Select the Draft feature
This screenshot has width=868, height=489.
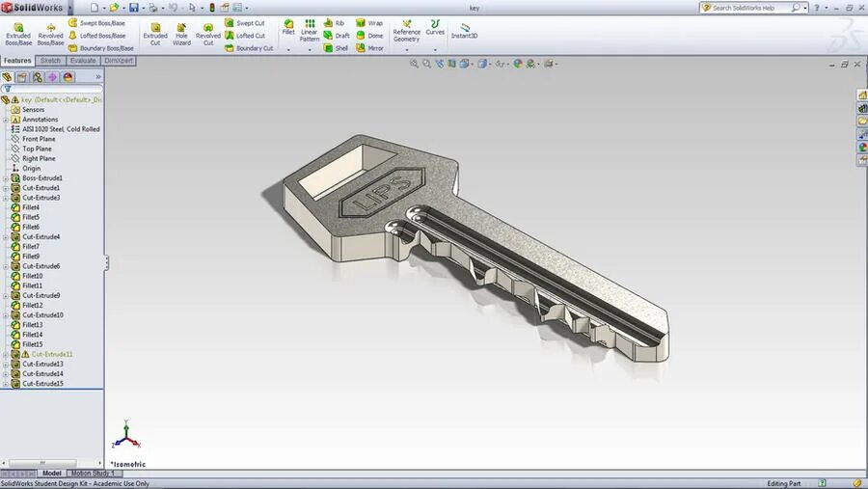click(337, 36)
